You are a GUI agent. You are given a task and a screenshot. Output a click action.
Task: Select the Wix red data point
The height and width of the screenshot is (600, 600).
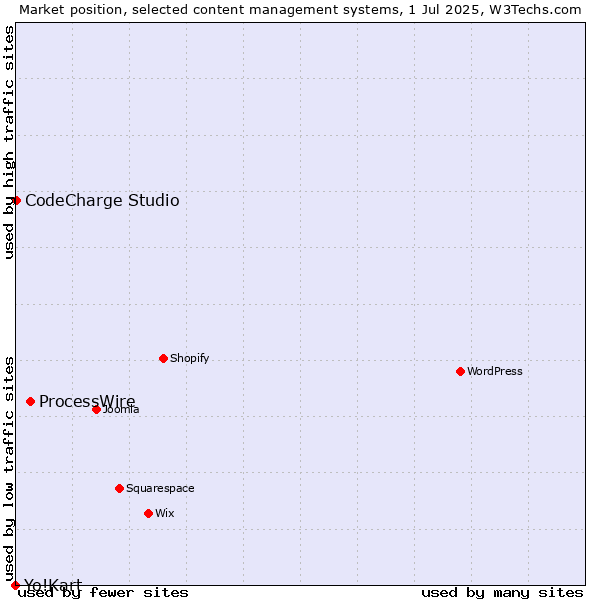point(148,514)
